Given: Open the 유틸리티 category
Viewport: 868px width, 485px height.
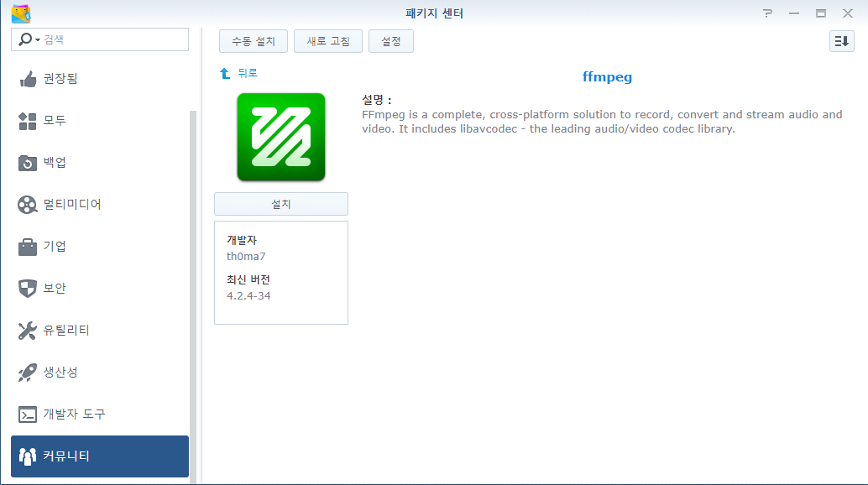Looking at the screenshot, I should click(66, 330).
